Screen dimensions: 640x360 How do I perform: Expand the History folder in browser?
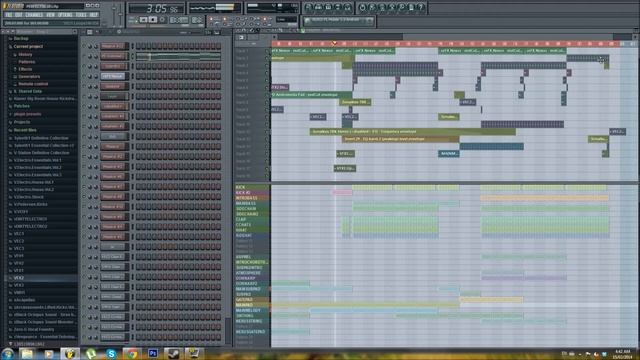(x=24, y=54)
